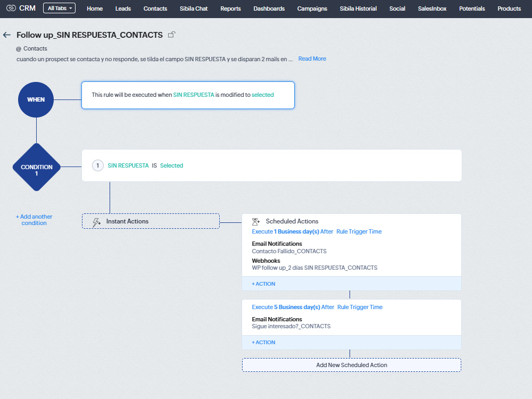Click the Instant Actions lightning icon
The height and width of the screenshot is (399, 532).
tap(96, 222)
